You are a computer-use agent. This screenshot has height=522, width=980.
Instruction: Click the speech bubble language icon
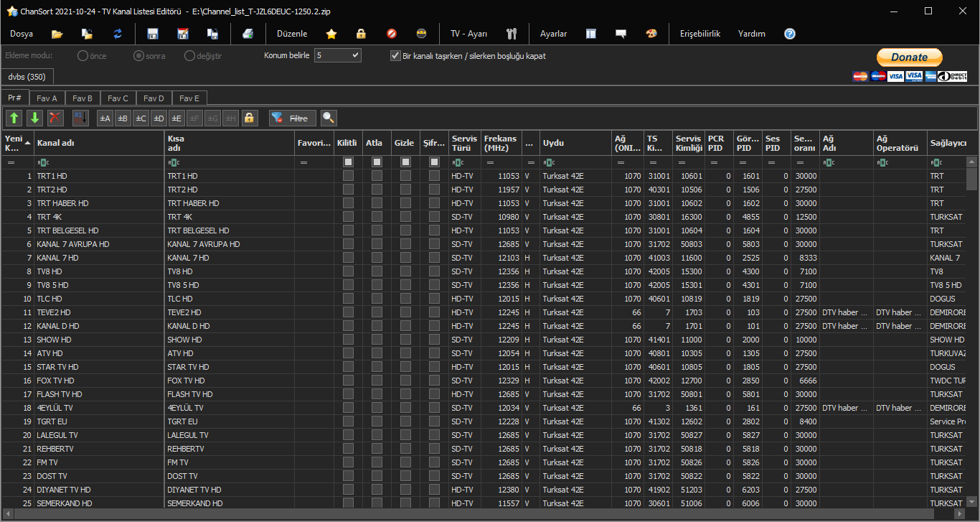coord(621,34)
